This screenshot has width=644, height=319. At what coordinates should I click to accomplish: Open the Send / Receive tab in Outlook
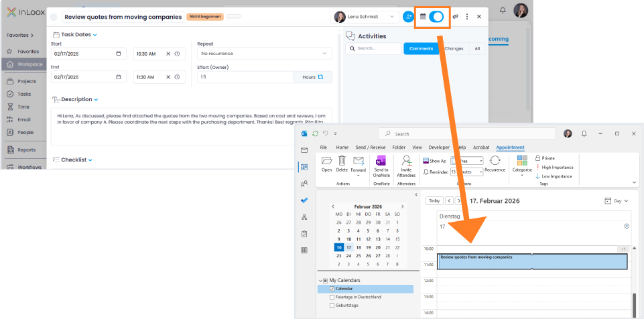tap(371, 147)
